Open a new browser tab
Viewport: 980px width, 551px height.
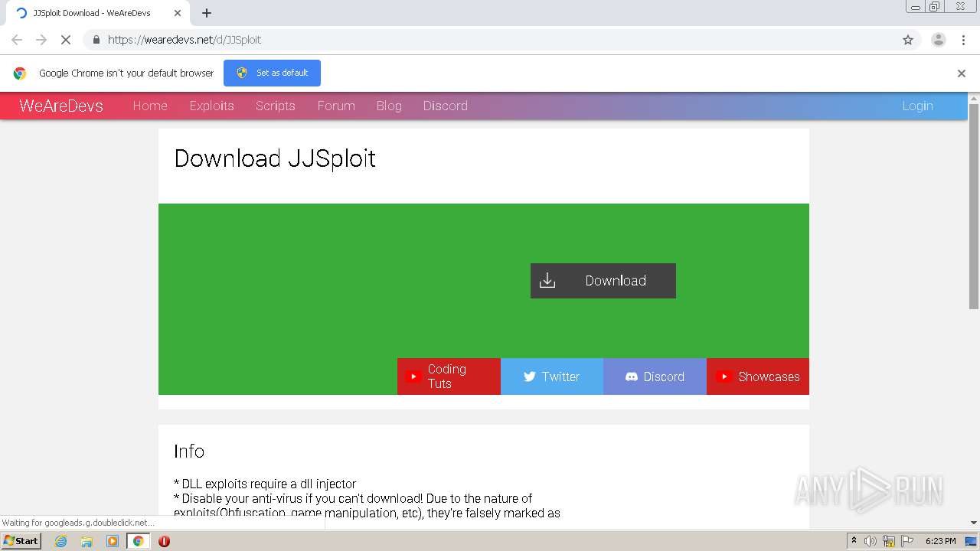point(207,13)
